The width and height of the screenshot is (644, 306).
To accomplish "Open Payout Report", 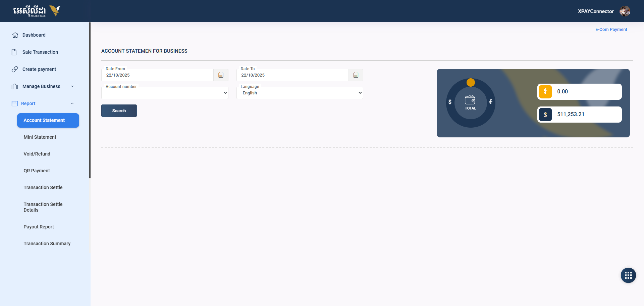I will 39,227.
